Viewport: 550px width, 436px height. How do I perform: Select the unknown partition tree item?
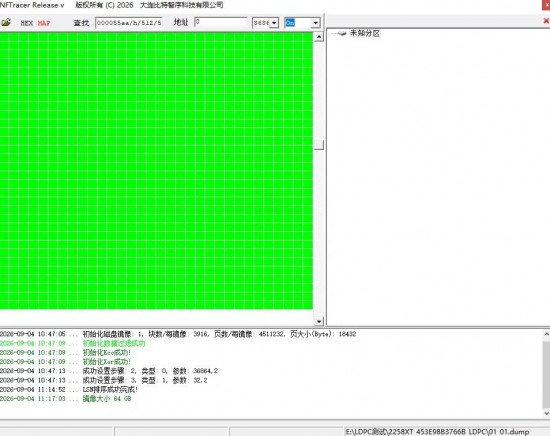click(x=365, y=33)
